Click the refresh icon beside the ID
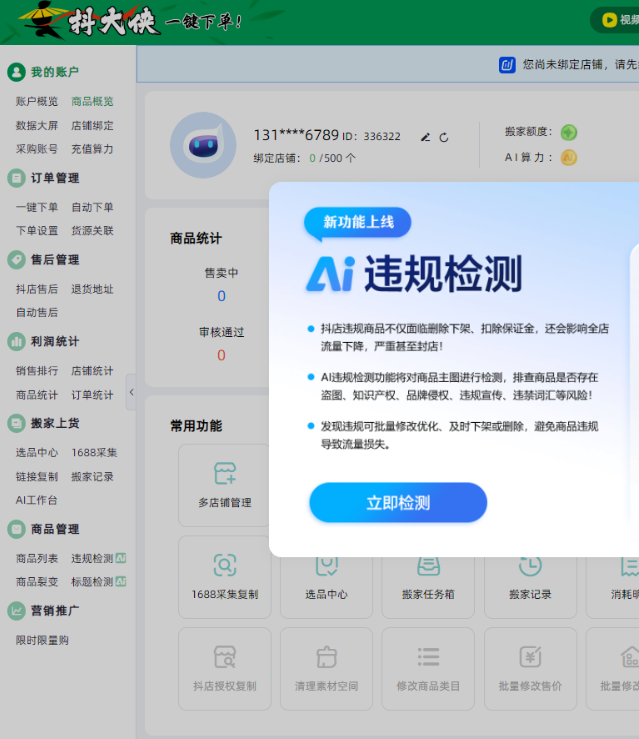The height and width of the screenshot is (739, 639). pyautogui.click(x=444, y=138)
